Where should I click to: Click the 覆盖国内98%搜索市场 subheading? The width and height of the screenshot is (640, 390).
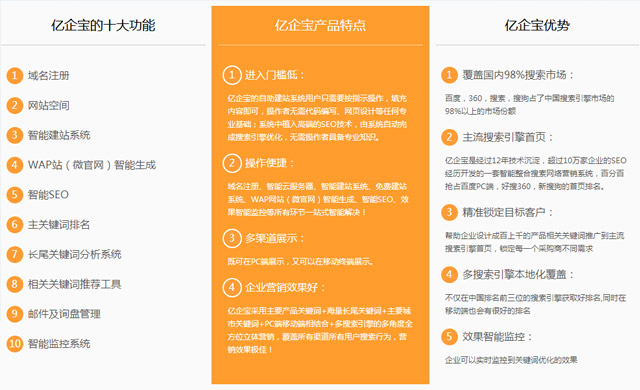pyautogui.click(x=518, y=75)
